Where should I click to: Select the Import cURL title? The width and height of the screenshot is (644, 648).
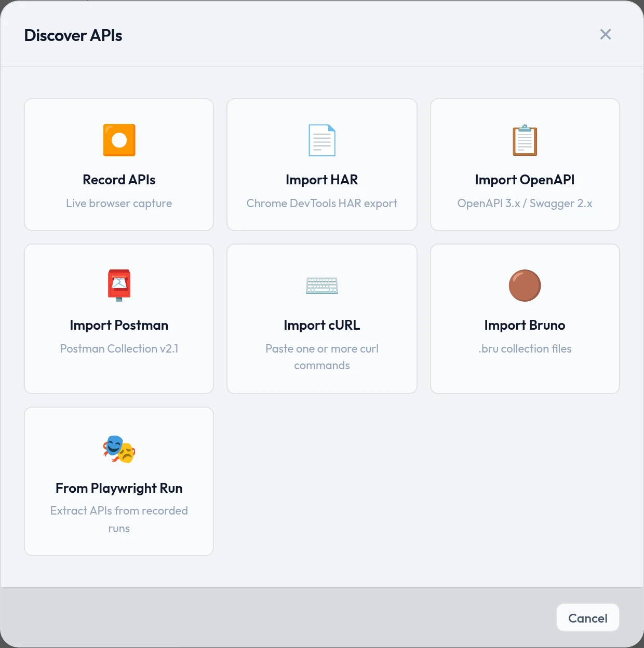coord(322,325)
